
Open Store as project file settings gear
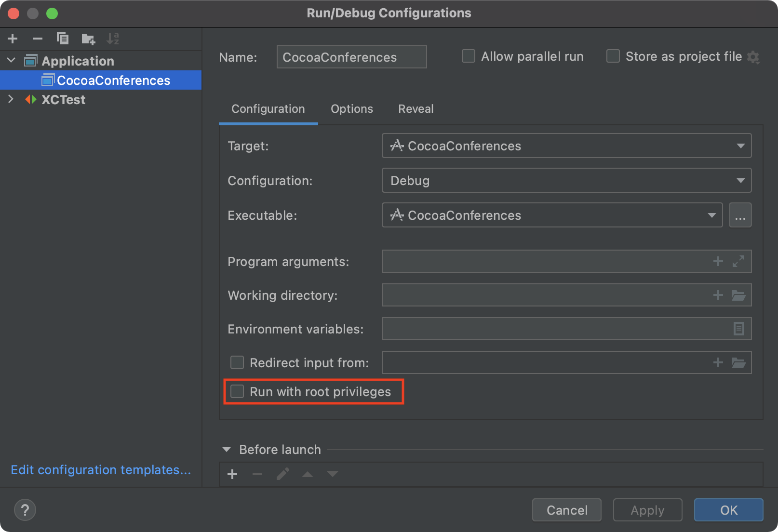coord(753,57)
